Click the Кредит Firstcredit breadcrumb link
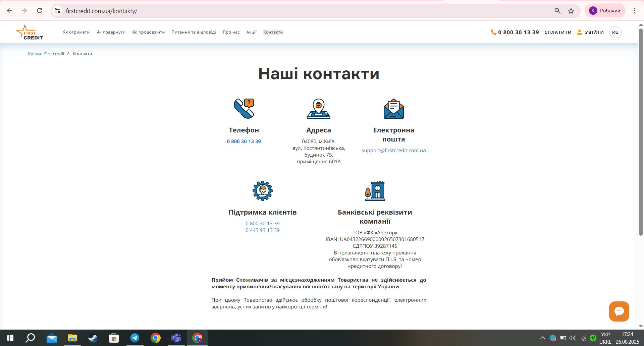Viewport: 644px width, 346px height. tap(46, 54)
